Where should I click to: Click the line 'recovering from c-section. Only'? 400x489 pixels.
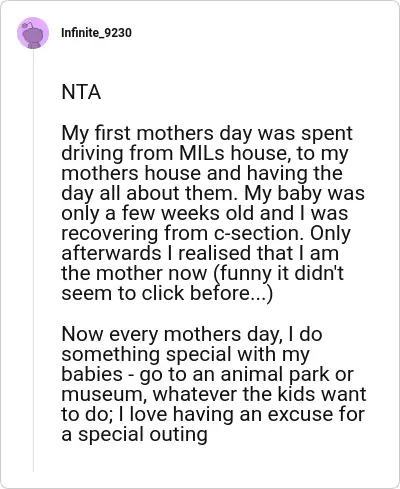click(206, 233)
